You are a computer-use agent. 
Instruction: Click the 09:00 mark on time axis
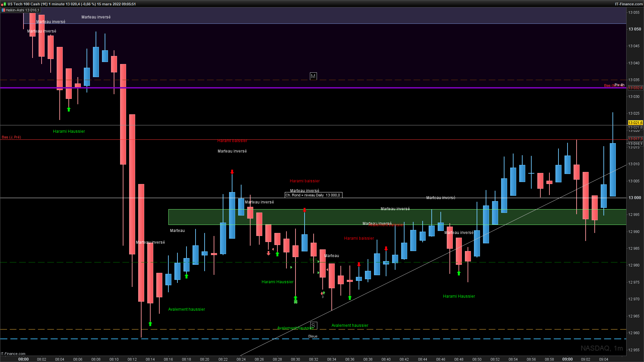click(x=568, y=359)
